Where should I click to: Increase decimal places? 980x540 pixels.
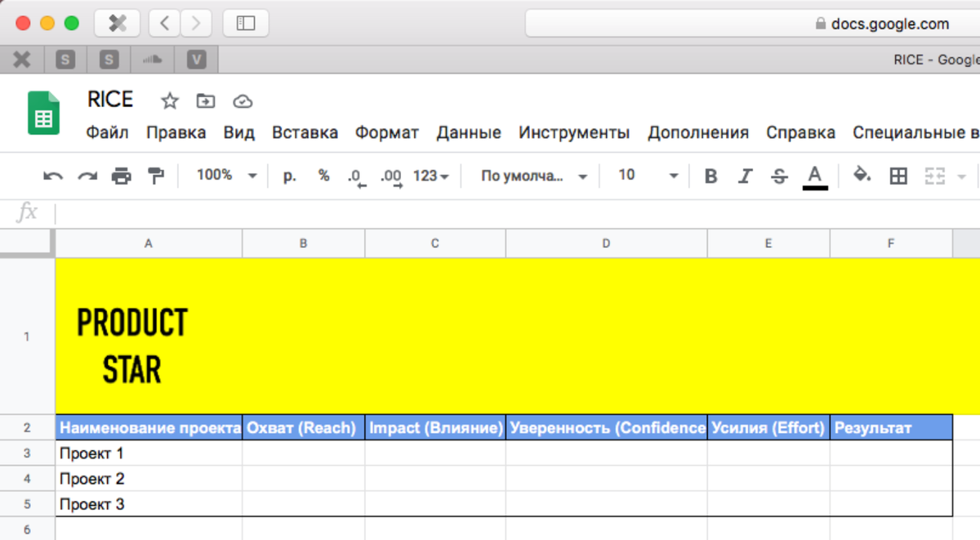(392, 176)
